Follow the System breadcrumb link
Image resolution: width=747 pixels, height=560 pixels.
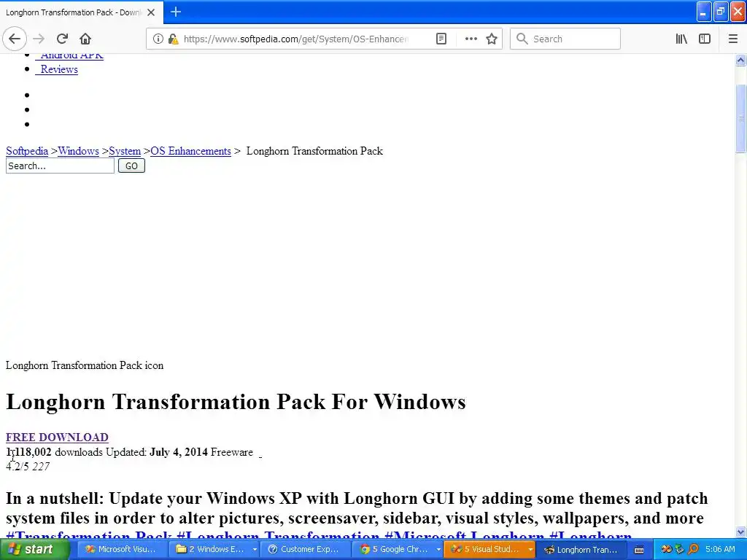[x=125, y=151]
